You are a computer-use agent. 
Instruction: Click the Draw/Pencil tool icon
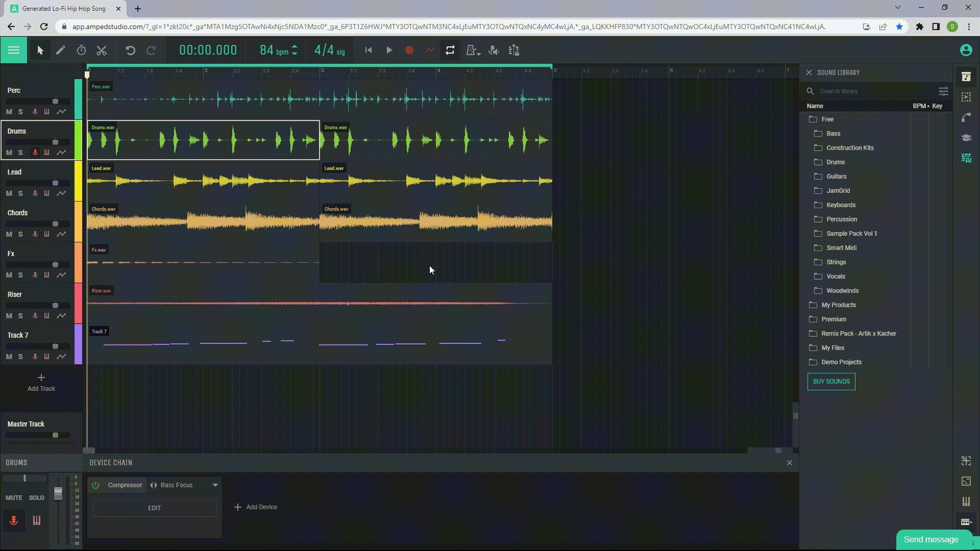(x=61, y=50)
